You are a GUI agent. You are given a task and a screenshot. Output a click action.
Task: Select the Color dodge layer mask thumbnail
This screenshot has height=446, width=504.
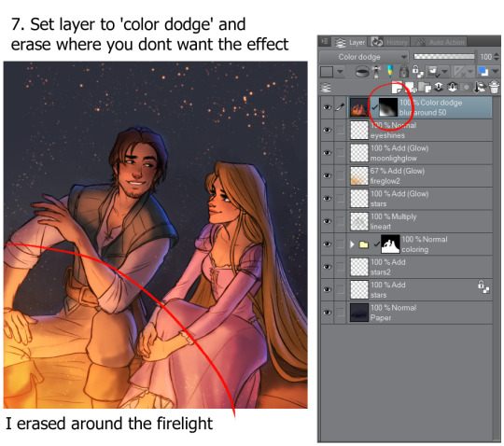(388, 107)
